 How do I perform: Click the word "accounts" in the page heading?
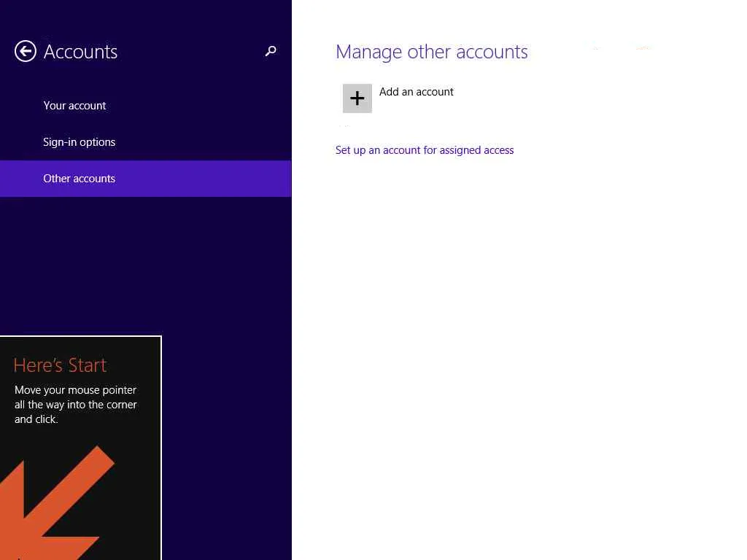[x=495, y=52]
